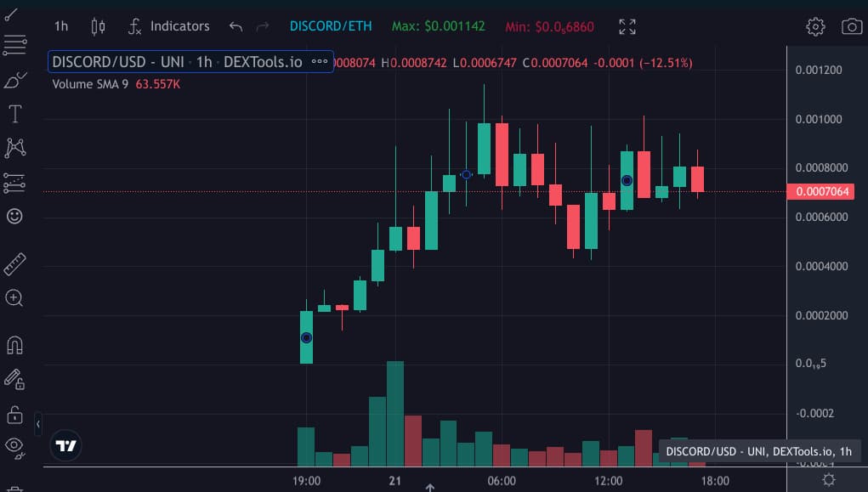Screen dimensions: 868x492
Task: Toggle magnet mode snapping
Action: 14,345
